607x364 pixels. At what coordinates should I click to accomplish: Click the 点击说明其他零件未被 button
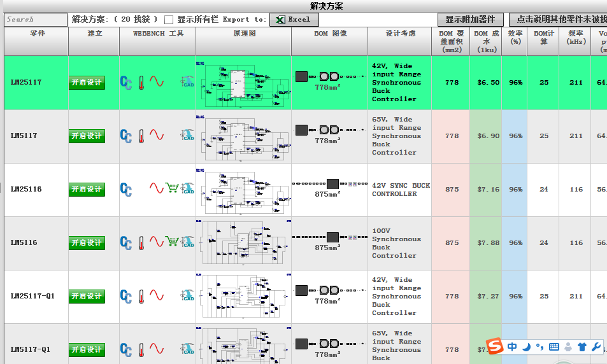(x=558, y=19)
